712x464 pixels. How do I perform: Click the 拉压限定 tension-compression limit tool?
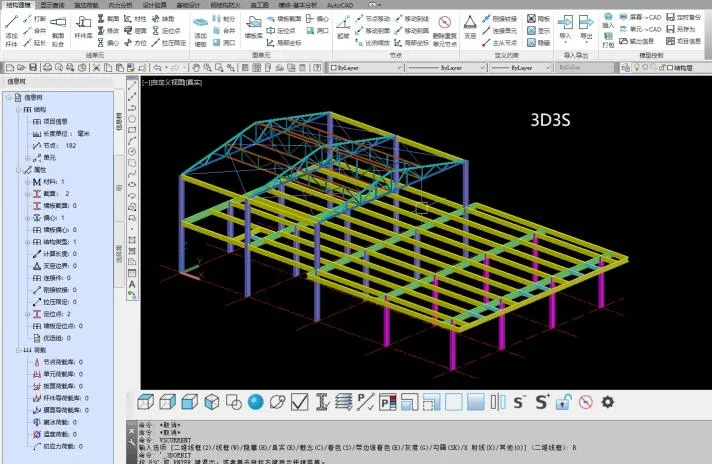(x=169, y=43)
